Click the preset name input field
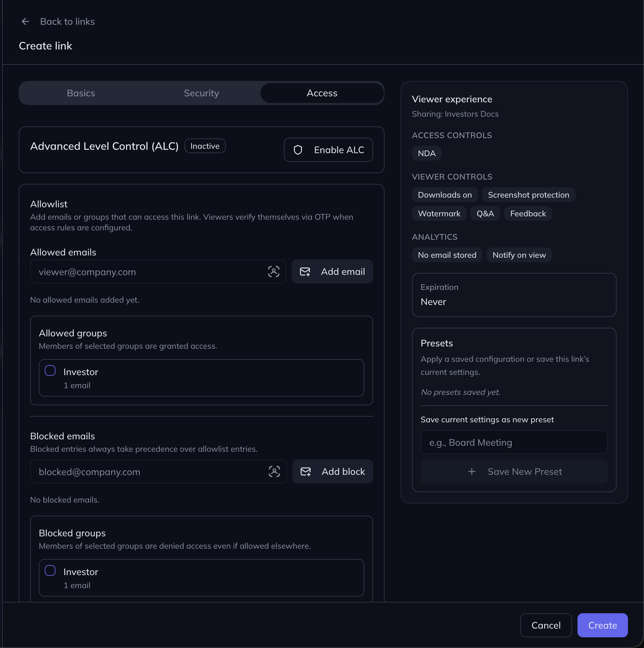 click(513, 442)
